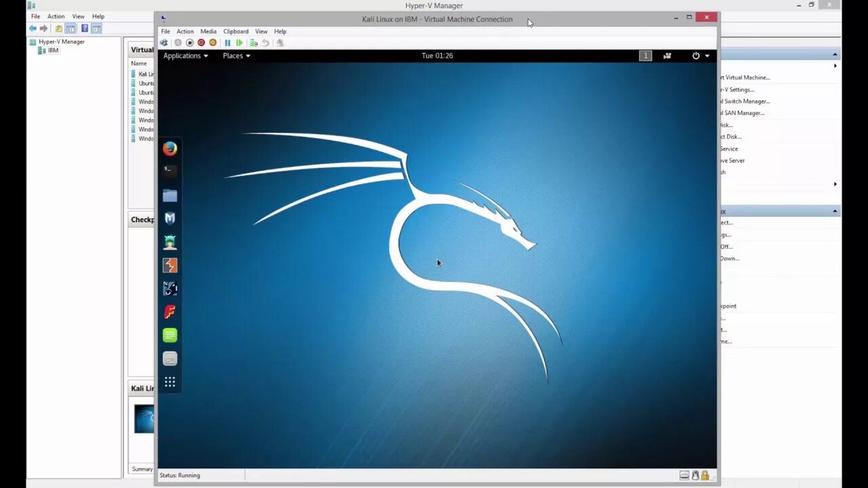Screen dimensions: 868x488
Task: Click the greyed Start VM toolbar icon
Action: pyautogui.click(x=178, y=43)
